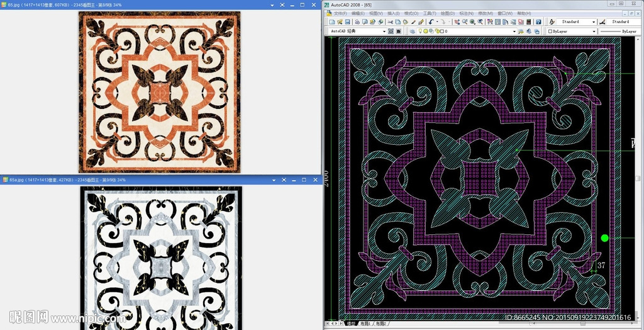This screenshot has height=330, width=644.
Task: Click the Help question mark icon
Action: 538,22
